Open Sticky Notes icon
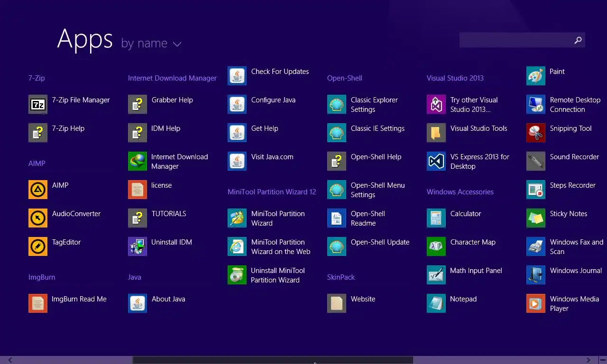607x364 pixels. [x=536, y=218]
